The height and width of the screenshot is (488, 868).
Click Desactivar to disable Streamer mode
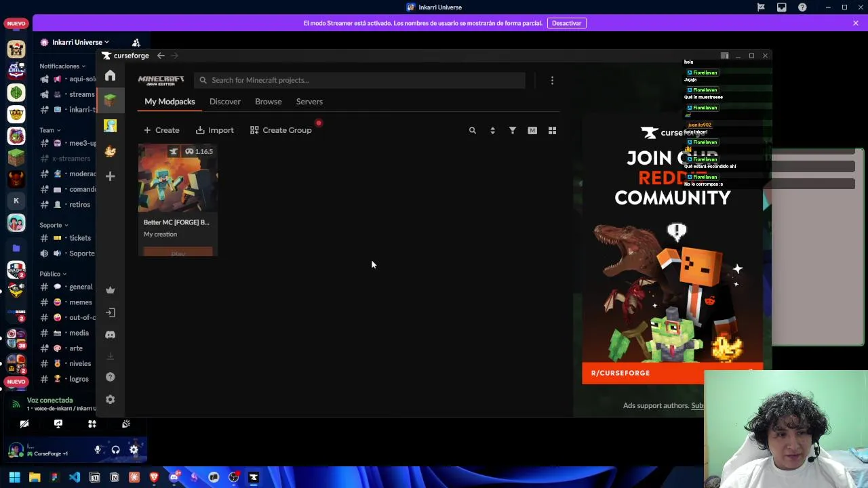click(x=566, y=23)
